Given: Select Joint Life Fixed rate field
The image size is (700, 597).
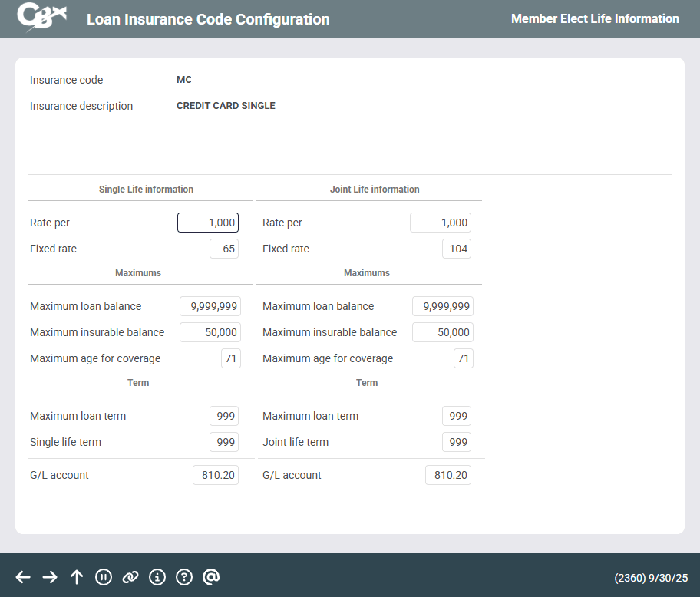Looking at the screenshot, I should click(457, 249).
